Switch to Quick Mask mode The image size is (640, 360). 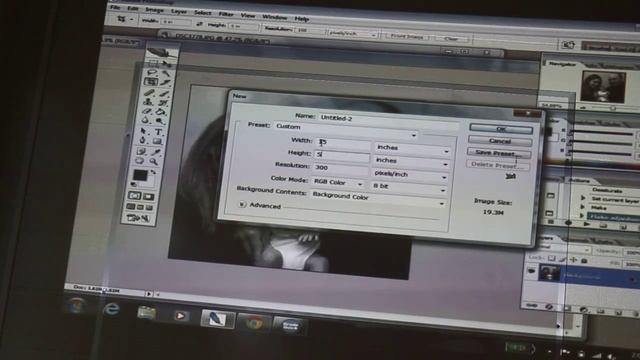(x=148, y=197)
